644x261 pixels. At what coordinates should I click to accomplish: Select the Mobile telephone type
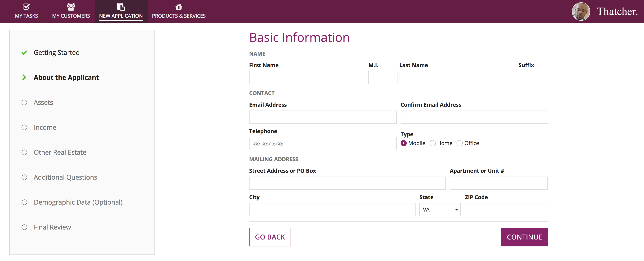[x=403, y=143]
